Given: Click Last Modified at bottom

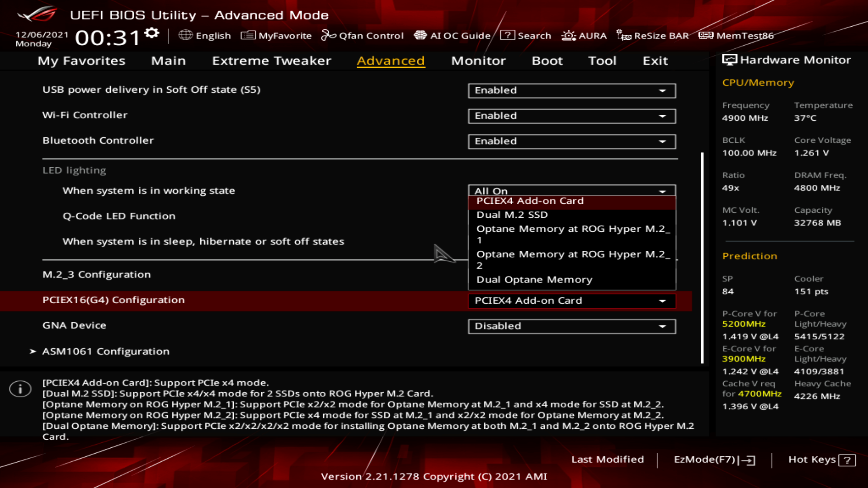Looking at the screenshot, I should (x=607, y=460).
